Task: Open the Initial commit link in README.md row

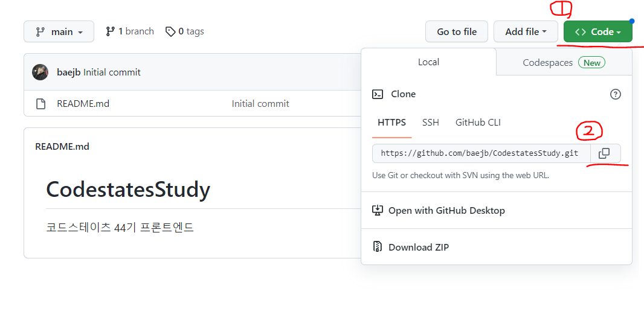Action: click(x=260, y=104)
